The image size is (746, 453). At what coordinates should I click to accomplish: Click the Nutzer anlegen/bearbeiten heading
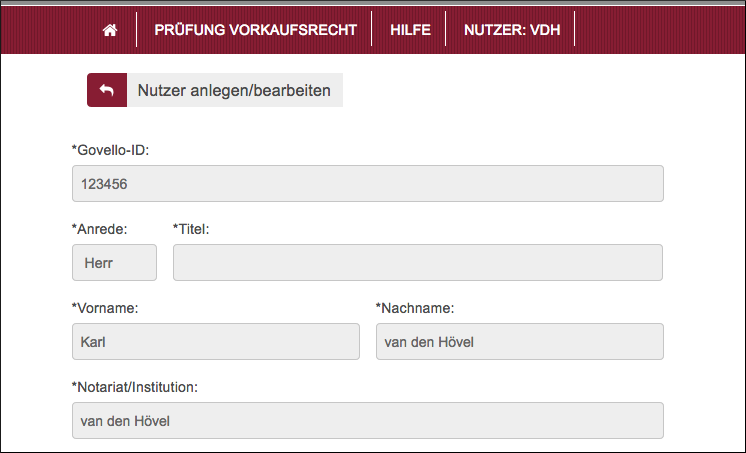pyautogui.click(x=234, y=90)
